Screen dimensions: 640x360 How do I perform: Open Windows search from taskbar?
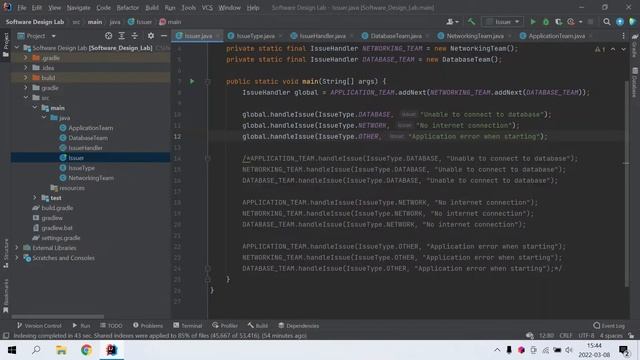pyautogui.click(x=36, y=350)
